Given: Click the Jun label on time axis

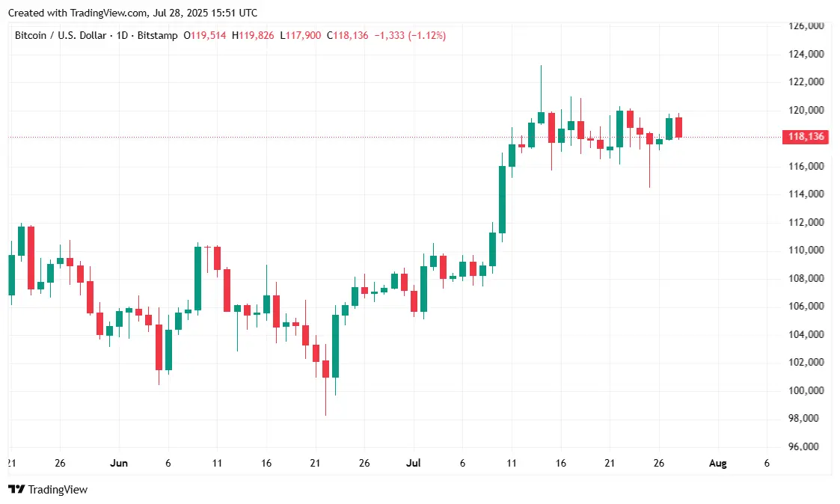Looking at the screenshot, I should pyautogui.click(x=119, y=464).
